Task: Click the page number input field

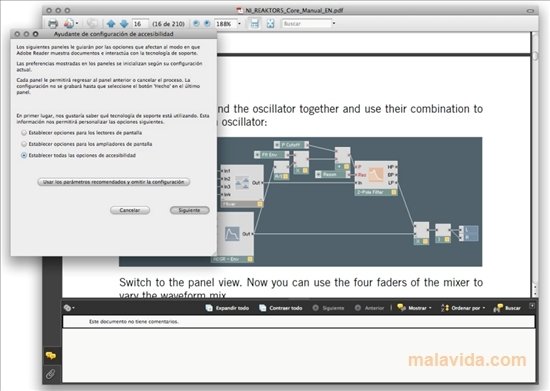Action: pos(140,24)
